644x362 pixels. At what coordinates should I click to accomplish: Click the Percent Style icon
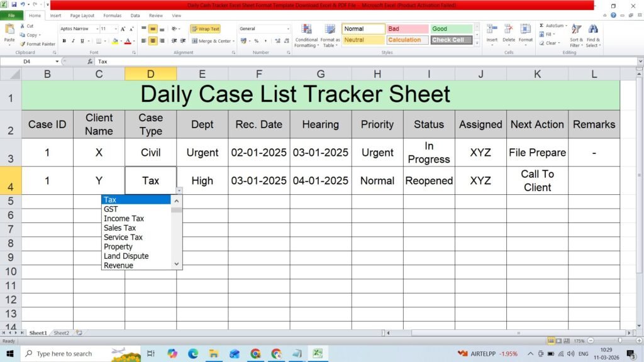tap(257, 41)
